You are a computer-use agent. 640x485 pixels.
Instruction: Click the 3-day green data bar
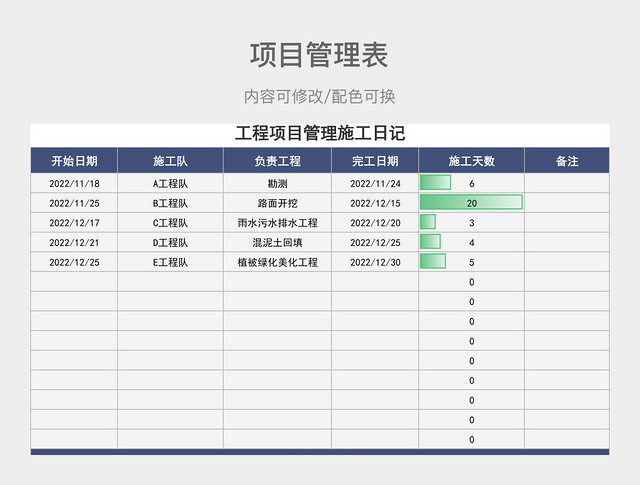pyautogui.click(x=428, y=222)
